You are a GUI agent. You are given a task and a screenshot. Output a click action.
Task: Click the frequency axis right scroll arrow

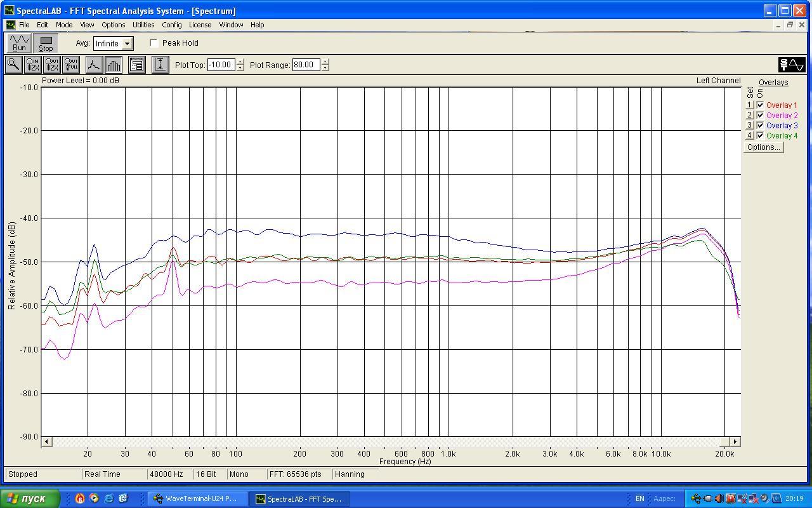(735, 441)
